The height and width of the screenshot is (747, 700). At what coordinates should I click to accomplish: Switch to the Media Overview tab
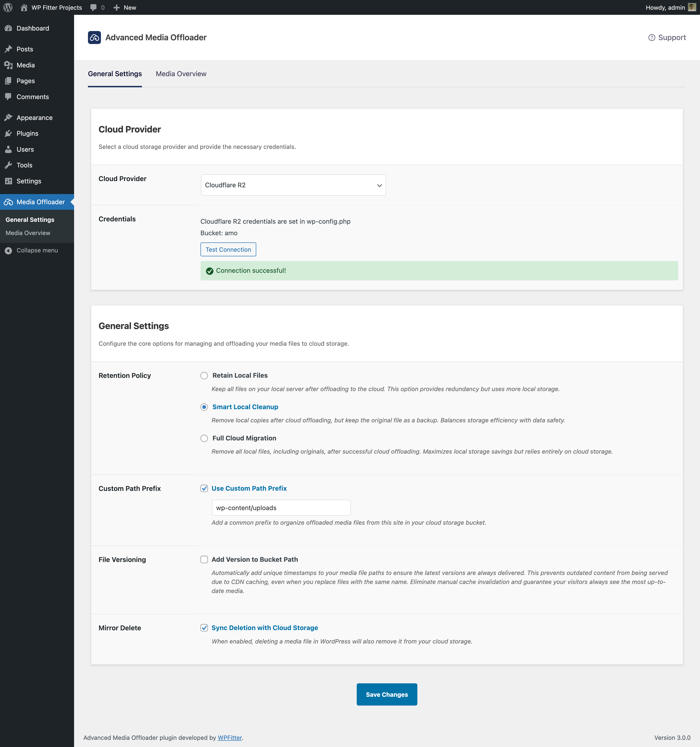point(181,73)
